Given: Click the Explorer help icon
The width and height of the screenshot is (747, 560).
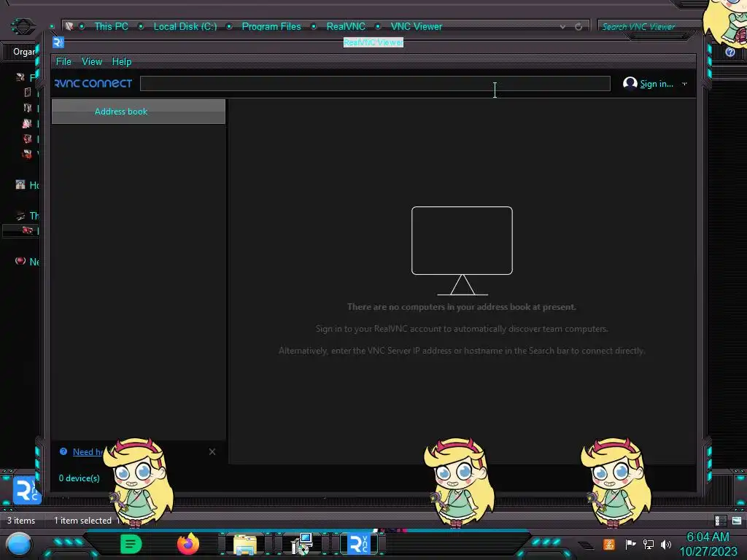Looking at the screenshot, I should 729,52.
